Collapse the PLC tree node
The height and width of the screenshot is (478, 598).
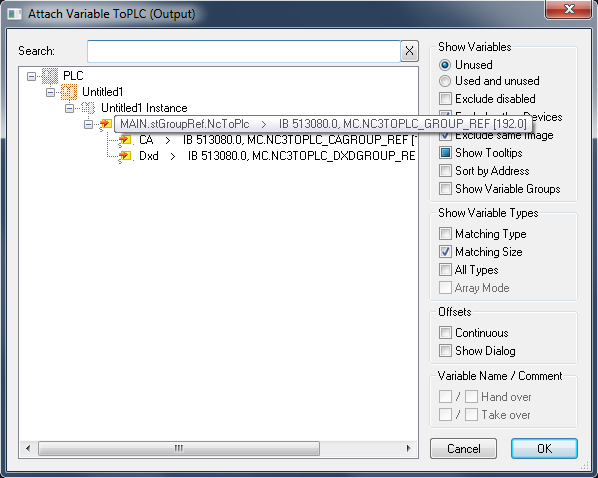point(31,76)
